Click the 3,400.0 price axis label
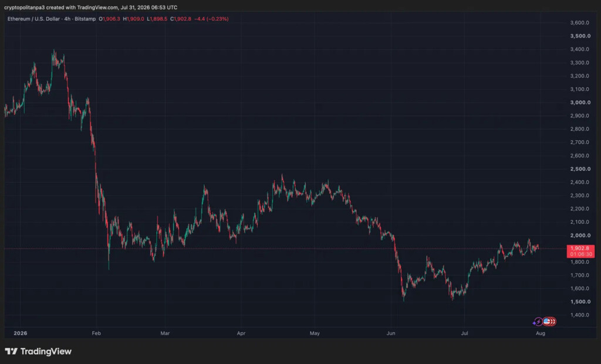 pyautogui.click(x=579, y=49)
